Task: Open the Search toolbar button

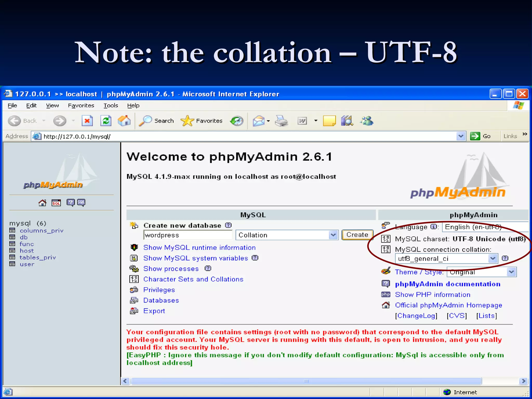Action: (x=156, y=121)
